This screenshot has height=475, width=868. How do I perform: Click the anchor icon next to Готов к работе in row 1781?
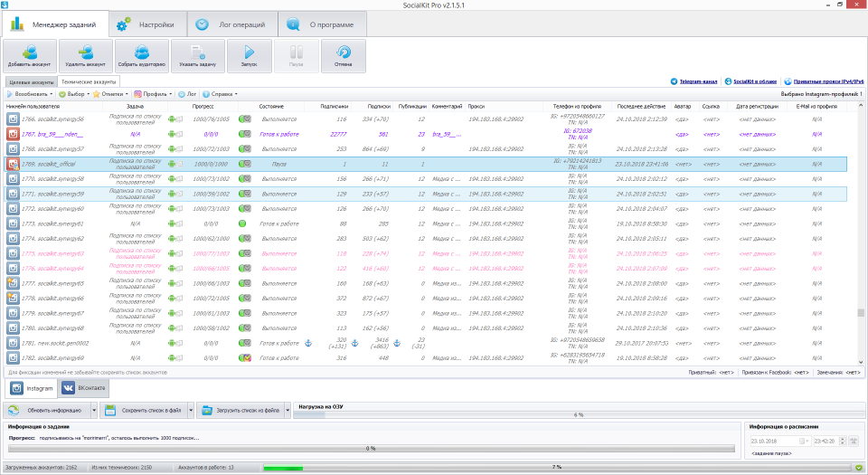308,343
